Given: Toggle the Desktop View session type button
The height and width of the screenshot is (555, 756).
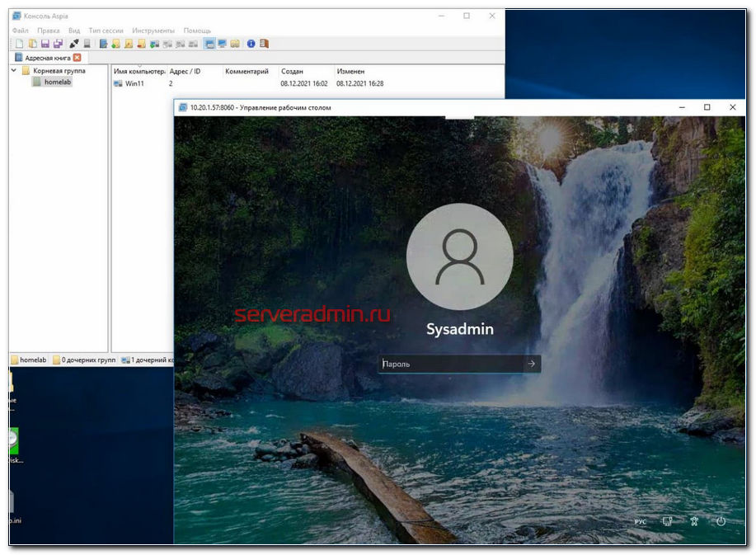Looking at the screenshot, I should [222, 44].
